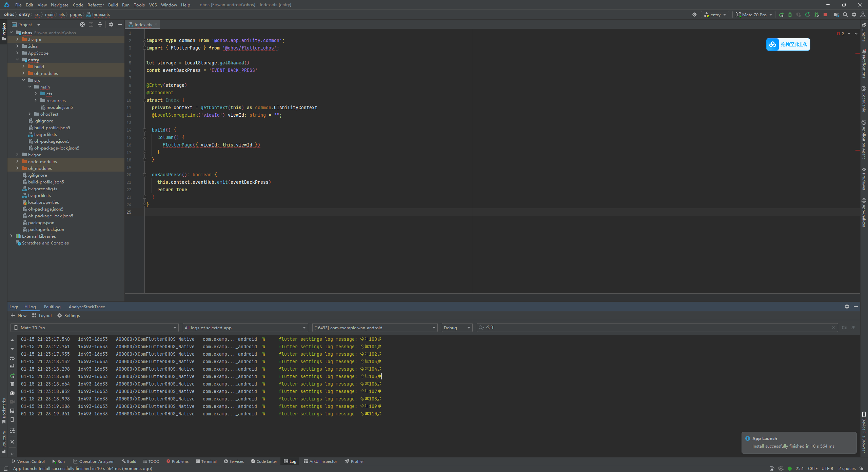Screen dimensions: 868x472
Task: Expand the AppScope folder in project tree
Action: point(17,53)
